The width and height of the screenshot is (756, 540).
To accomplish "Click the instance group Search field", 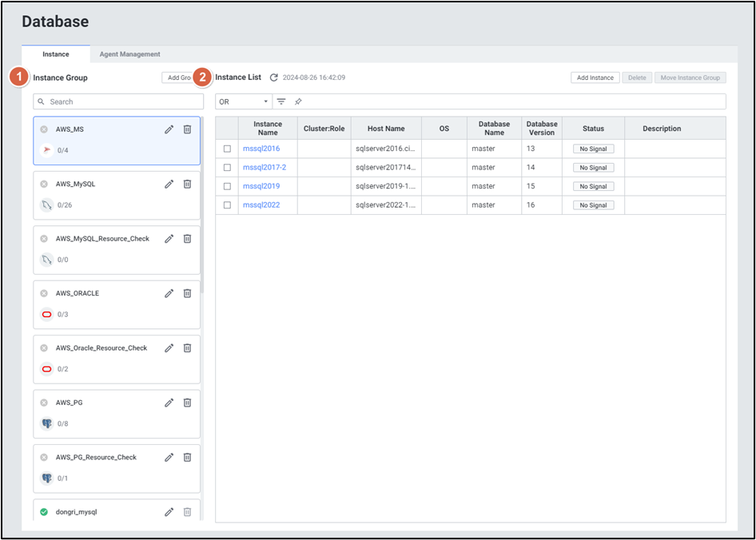I will (118, 102).
